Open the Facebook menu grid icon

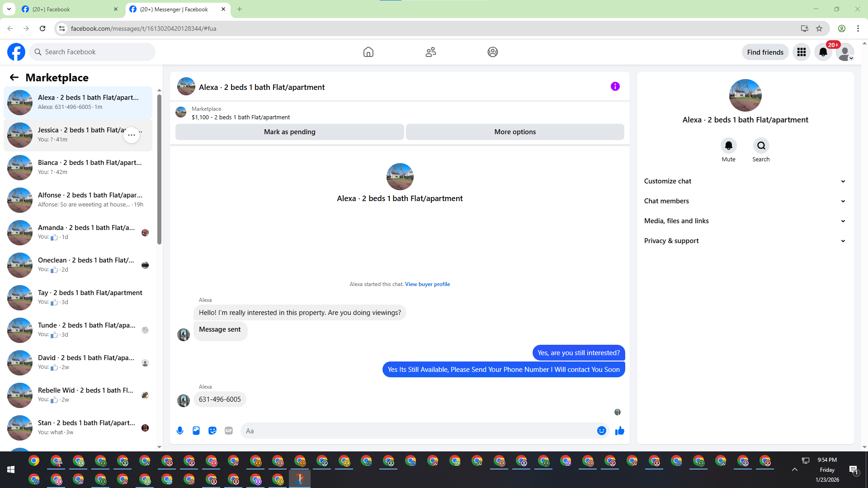click(x=802, y=52)
